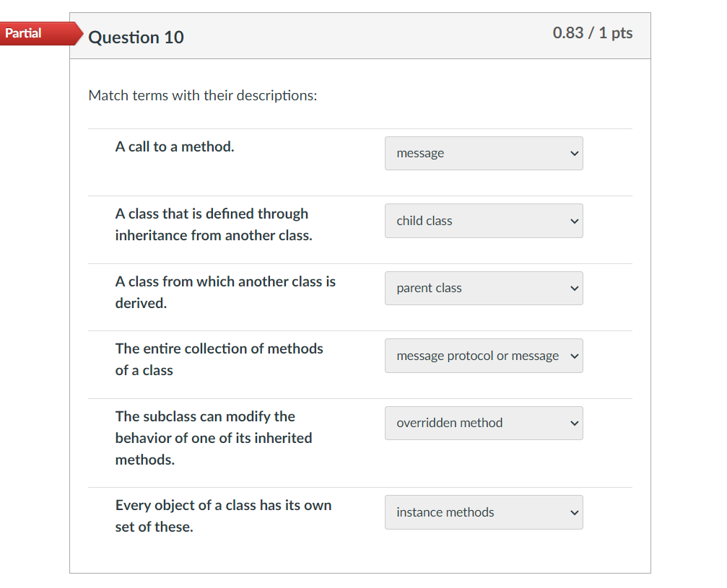Open the "message" answer dropdown
727x588 pixels.
484,153
